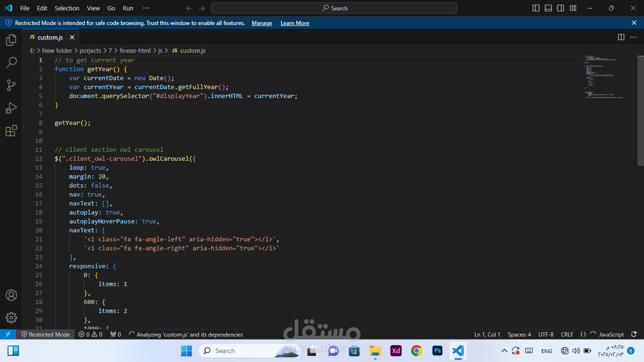Open Xd from taskbar
Viewport: 644px width, 362px height.
coord(396,351)
